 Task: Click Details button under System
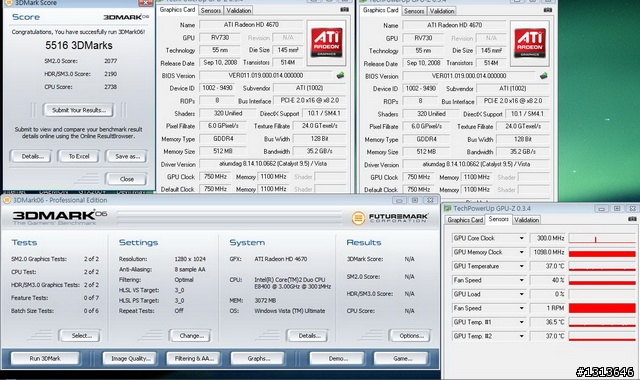pos(308,336)
